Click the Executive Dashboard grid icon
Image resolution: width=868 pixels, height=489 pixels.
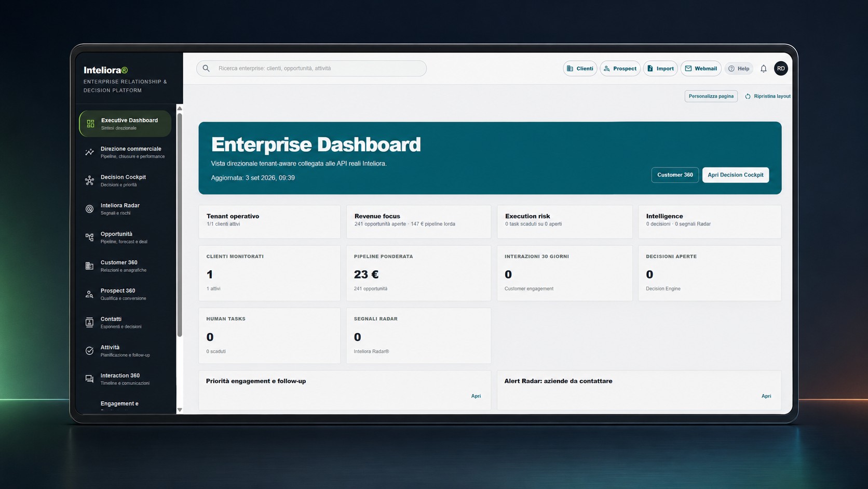tap(90, 124)
